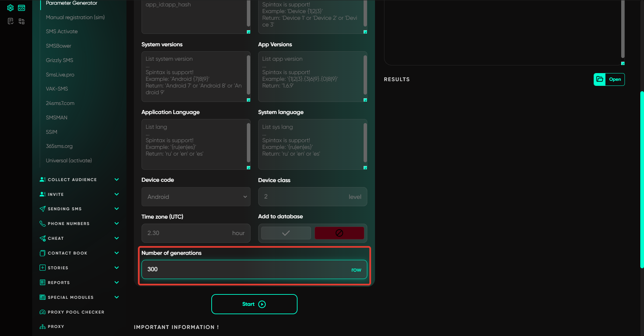Click the modules grid icon in left rail
This screenshot has width=644, height=336.
pos(21,21)
